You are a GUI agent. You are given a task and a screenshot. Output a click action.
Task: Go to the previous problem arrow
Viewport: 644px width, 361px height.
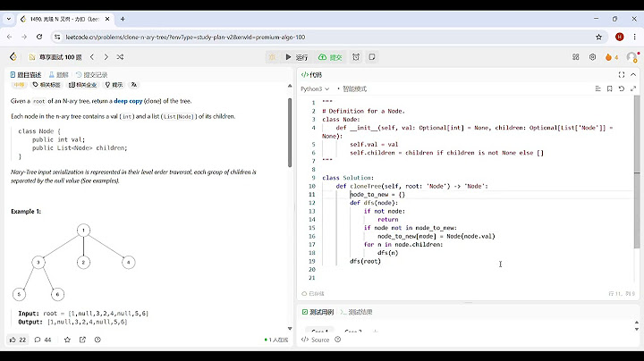[92, 57]
